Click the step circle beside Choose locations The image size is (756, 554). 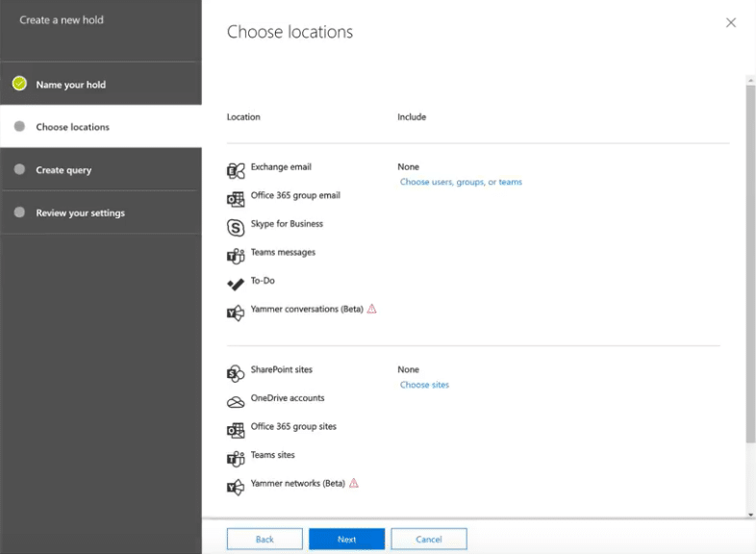coord(19,126)
